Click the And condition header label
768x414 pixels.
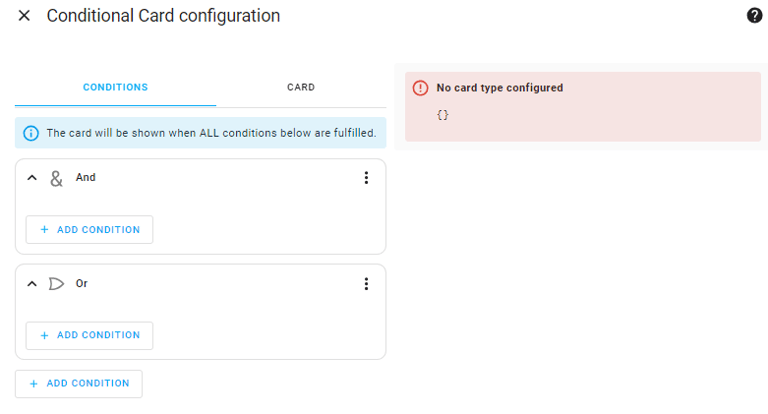point(86,178)
